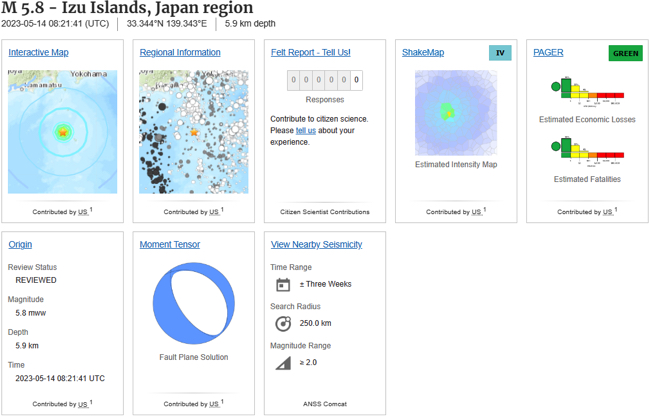Open the PAGER heading link
The height and width of the screenshot is (416, 650).
pyautogui.click(x=548, y=53)
